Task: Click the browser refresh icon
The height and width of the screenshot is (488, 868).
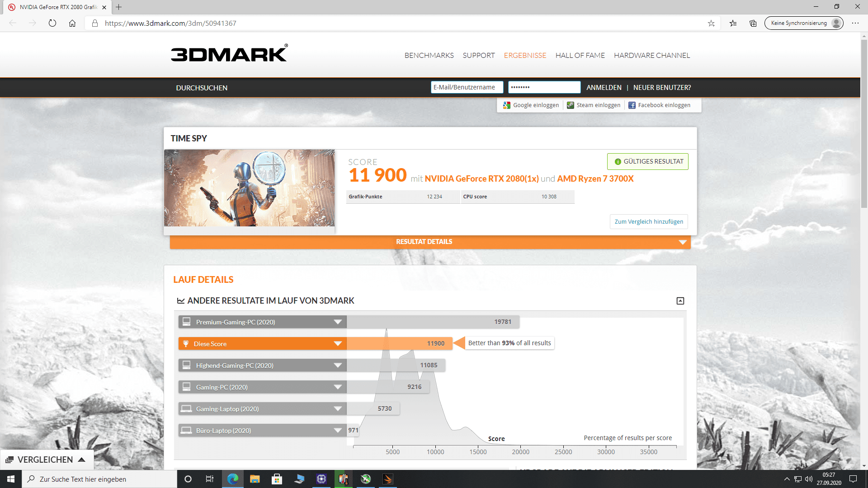Action: (52, 23)
